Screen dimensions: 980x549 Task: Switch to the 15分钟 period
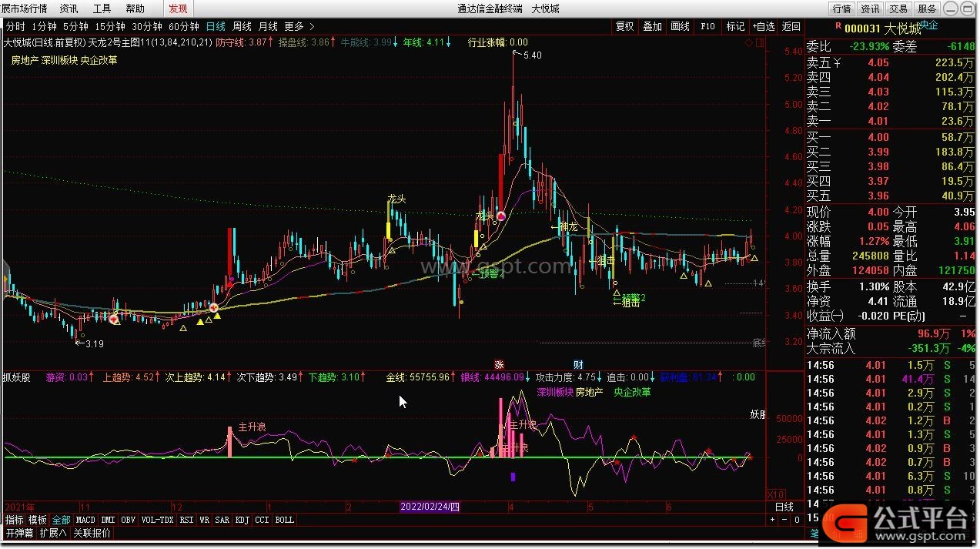(110, 26)
